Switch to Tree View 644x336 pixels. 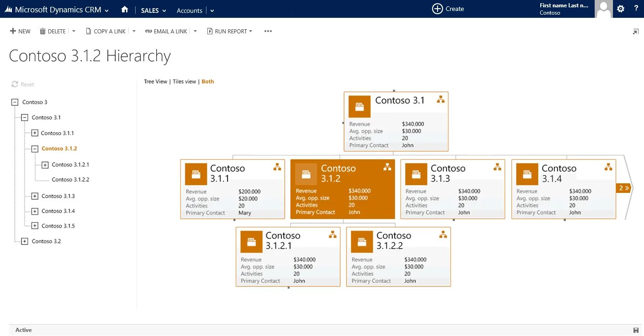(x=156, y=81)
